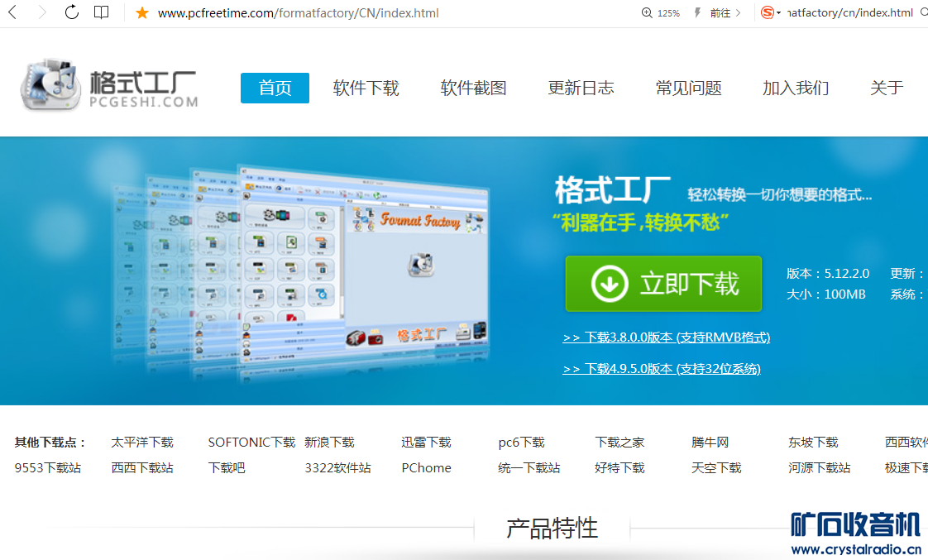
Task: Click the 前往 go button
Action: pos(720,13)
